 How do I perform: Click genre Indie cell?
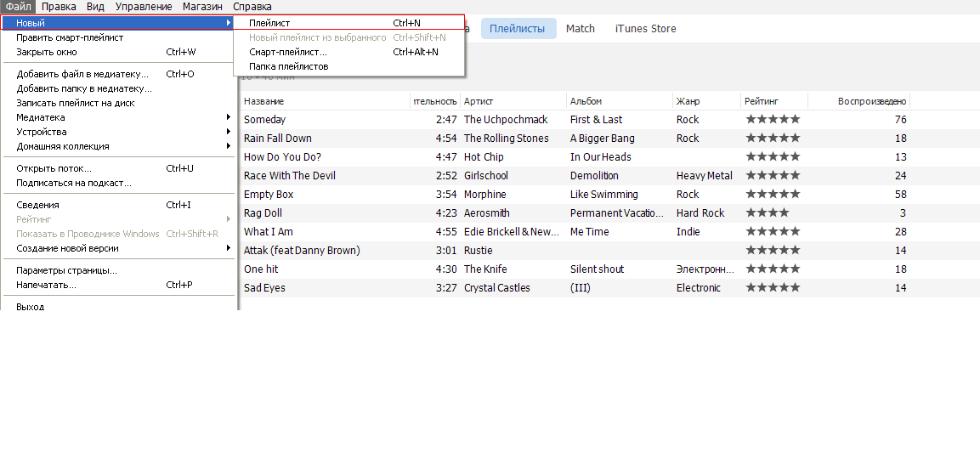pyautogui.click(x=688, y=232)
